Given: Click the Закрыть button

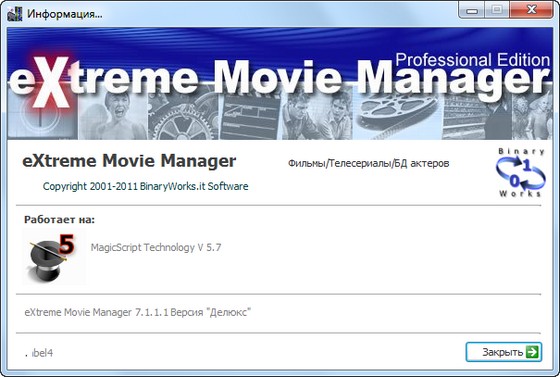Looking at the screenshot, I should [504, 352].
